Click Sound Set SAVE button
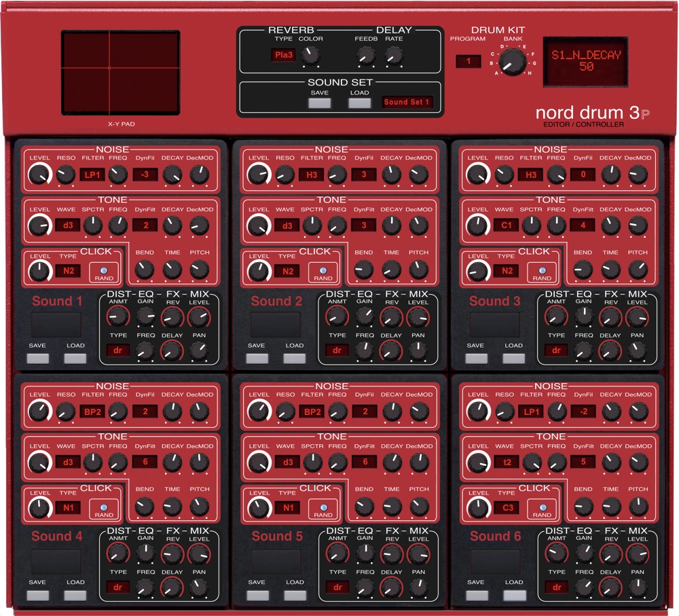 320,103
